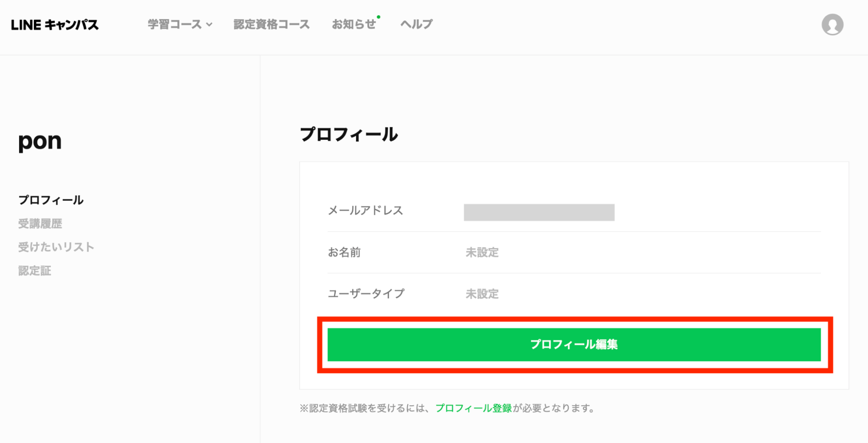Click the masked email address field
Viewport: 868px width, 443px height.
[539, 213]
